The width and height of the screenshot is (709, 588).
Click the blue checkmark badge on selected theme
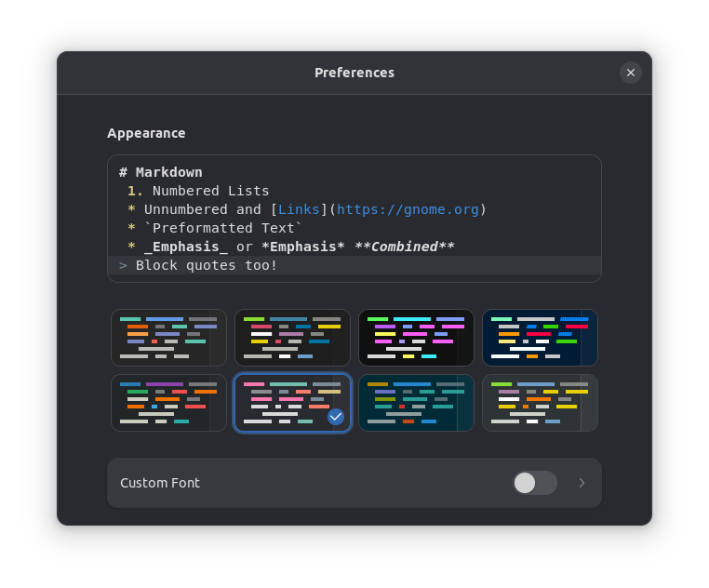(x=336, y=417)
